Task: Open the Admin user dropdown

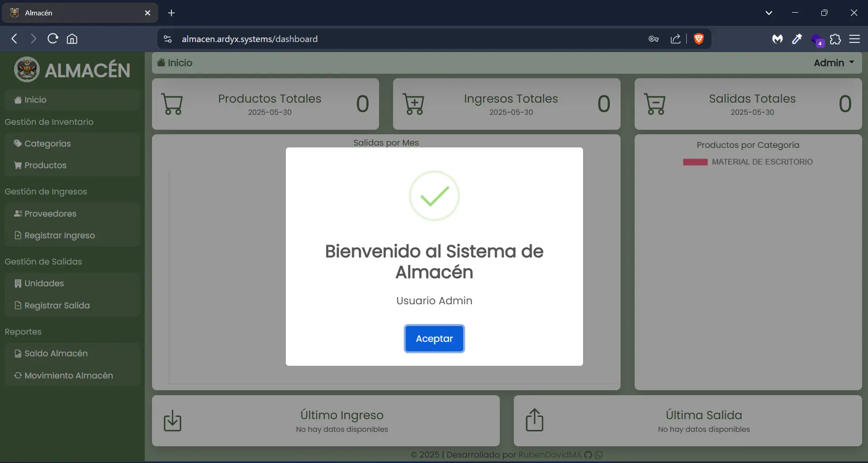Action: click(x=834, y=63)
